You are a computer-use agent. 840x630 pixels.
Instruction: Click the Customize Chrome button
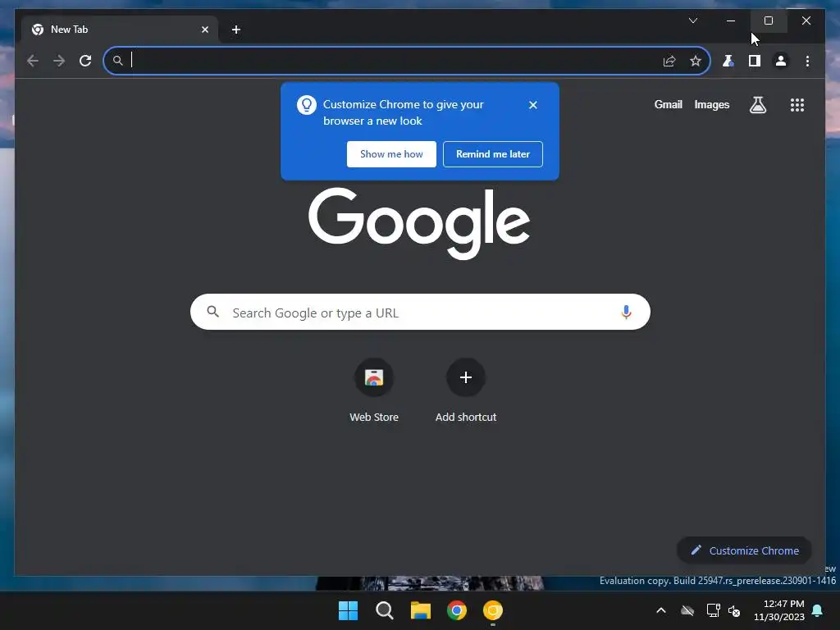[x=744, y=550]
